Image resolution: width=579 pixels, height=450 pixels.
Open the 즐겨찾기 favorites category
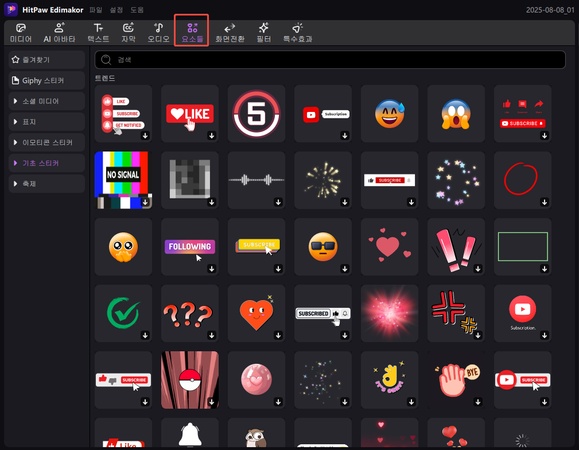coord(47,60)
